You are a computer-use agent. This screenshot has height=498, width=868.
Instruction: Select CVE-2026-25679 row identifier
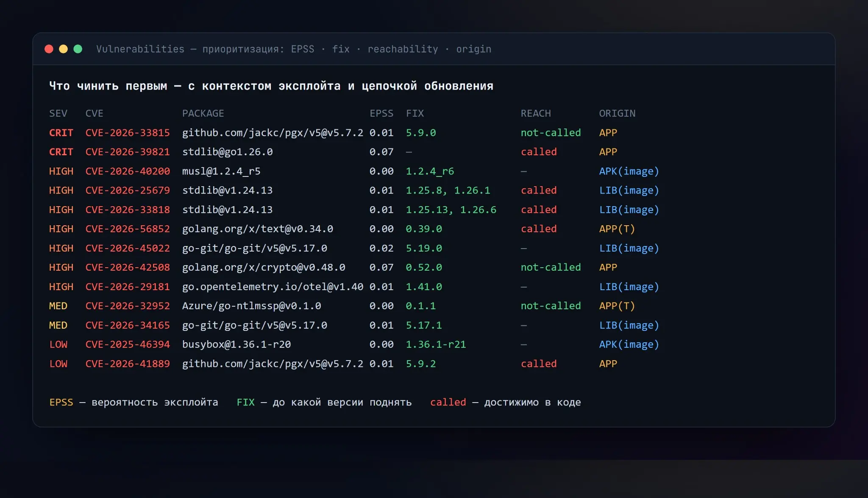128,190
